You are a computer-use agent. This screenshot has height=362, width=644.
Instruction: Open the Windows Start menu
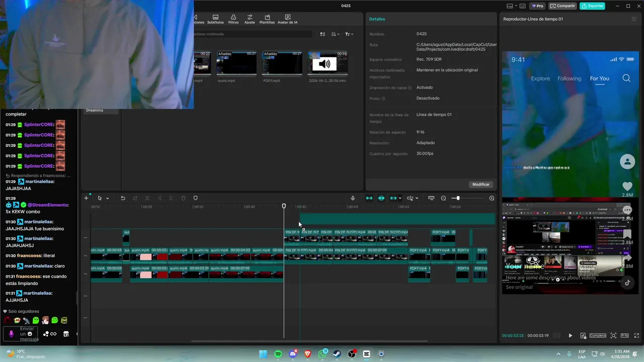click(263, 354)
